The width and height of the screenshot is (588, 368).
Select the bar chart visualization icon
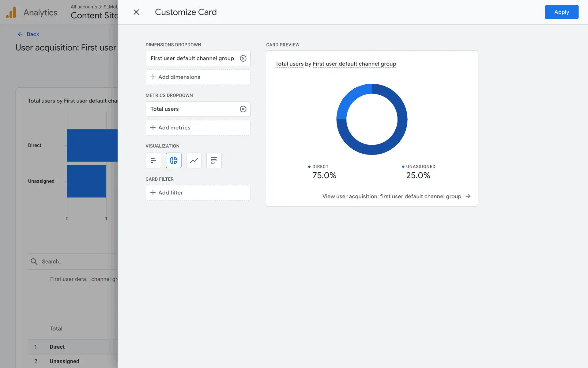coord(153,160)
